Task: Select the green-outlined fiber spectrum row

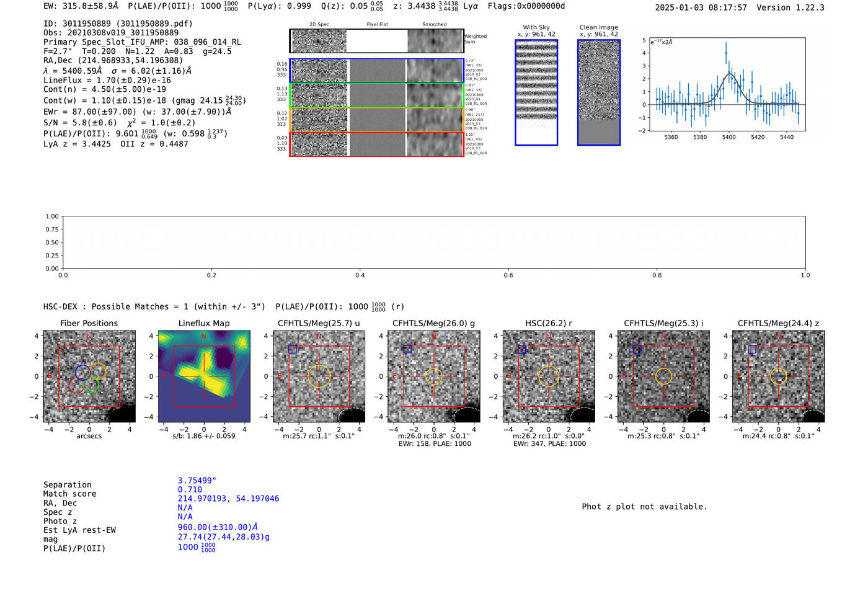Action: 376,96
